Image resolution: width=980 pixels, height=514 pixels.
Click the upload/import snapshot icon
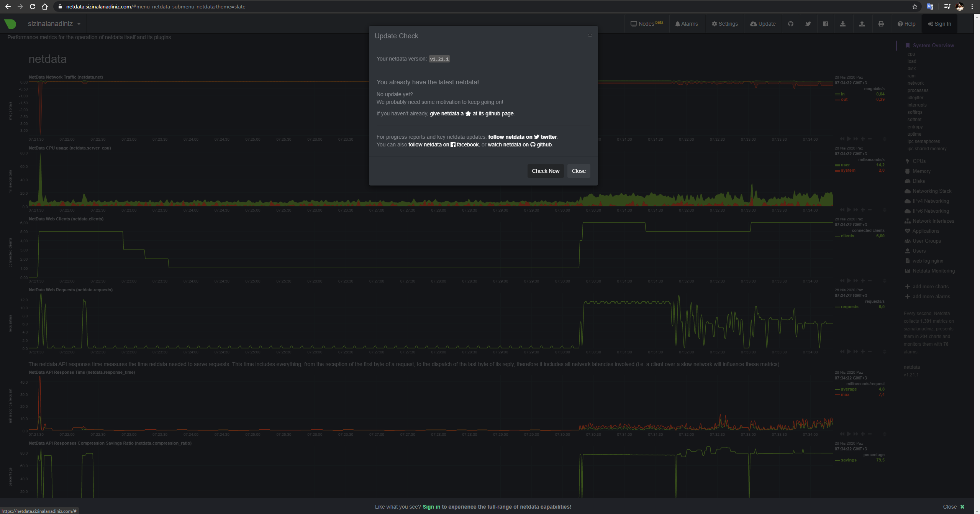point(862,24)
